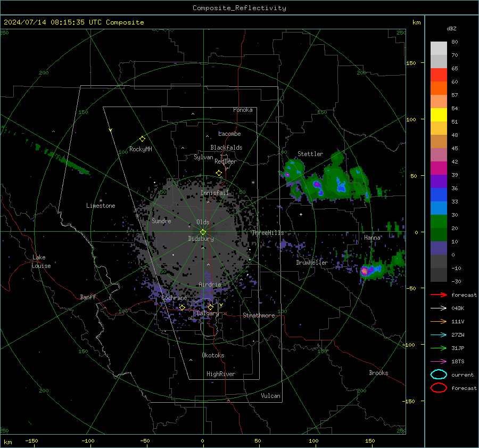Click the Vulcan town label

click(x=270, y=396)
